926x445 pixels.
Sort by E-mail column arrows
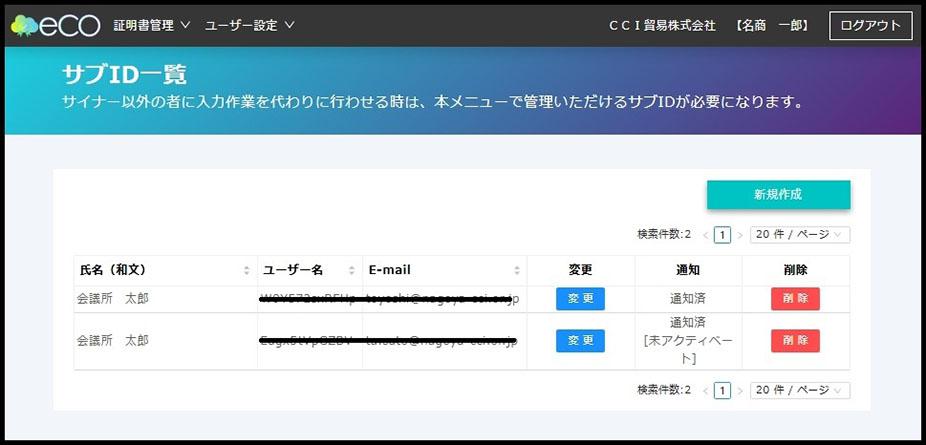point(517,270)
